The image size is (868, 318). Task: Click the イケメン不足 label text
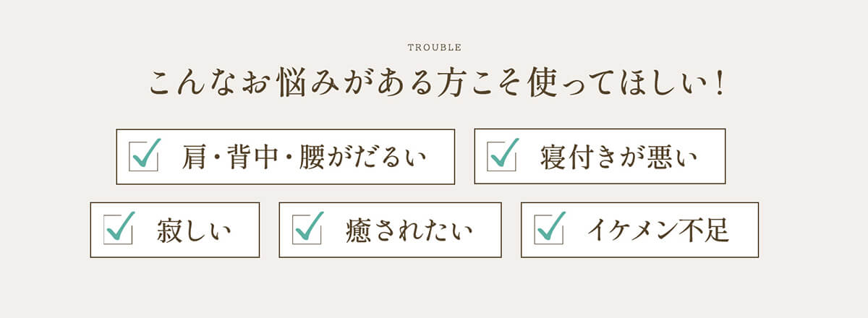coord(658,231)
